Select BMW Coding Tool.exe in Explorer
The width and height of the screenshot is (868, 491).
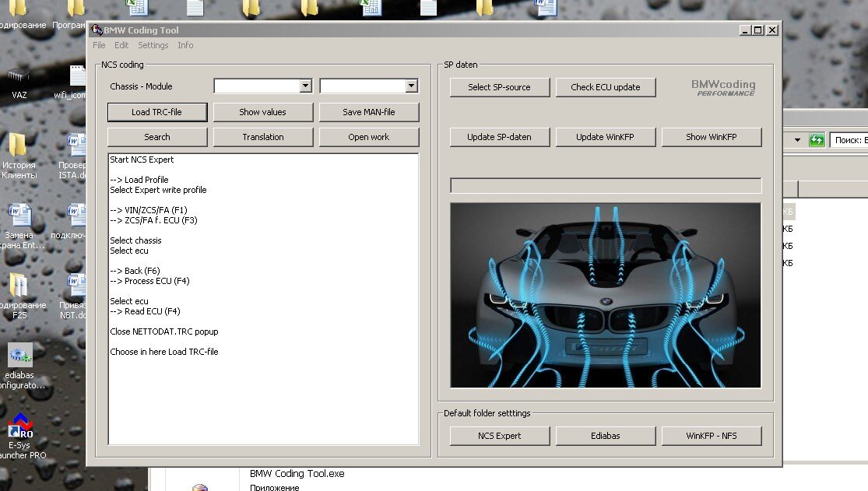pyautogui.click(x=297, y=474)
